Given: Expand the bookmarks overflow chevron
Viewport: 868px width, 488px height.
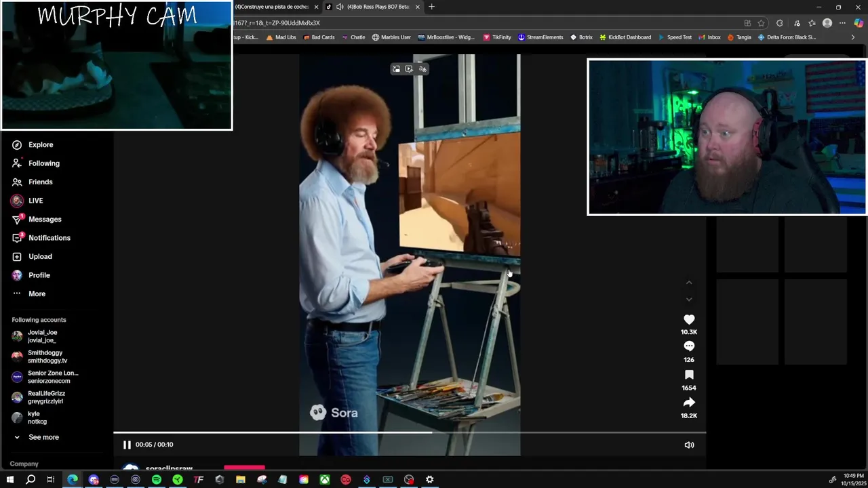Looking at the screenshot, I should click(853, 37).
